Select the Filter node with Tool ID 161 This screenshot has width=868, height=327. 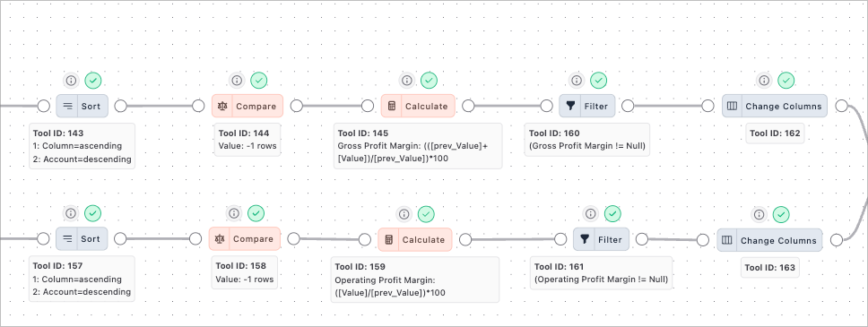pyautogui.click(x=601, y=239)
